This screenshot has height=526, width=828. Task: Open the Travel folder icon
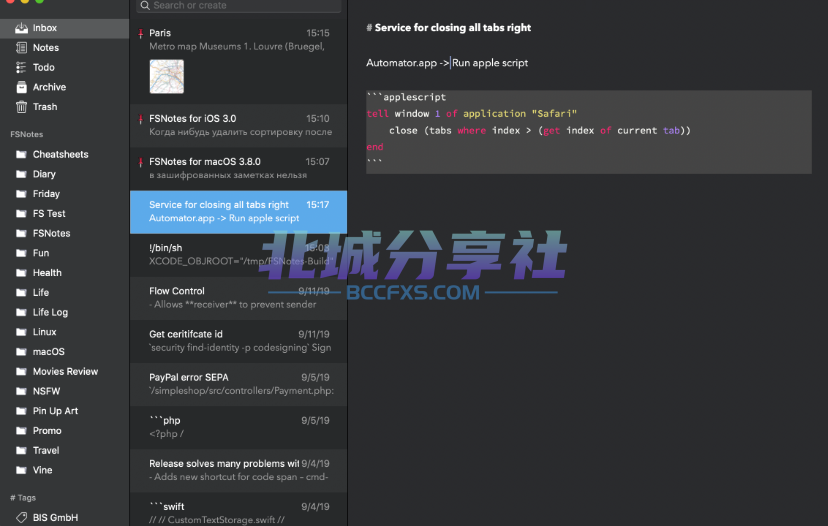[x=21, y=450]
